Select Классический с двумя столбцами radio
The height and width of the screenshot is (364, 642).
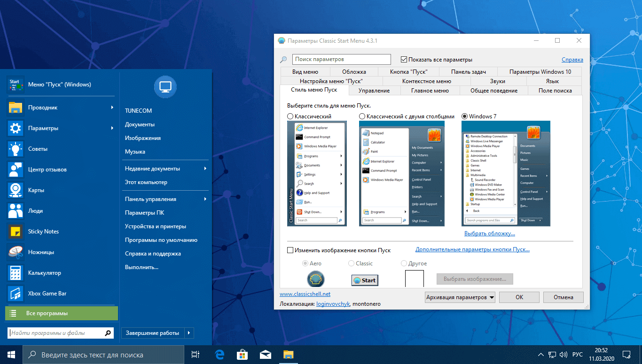pos(362,116)
